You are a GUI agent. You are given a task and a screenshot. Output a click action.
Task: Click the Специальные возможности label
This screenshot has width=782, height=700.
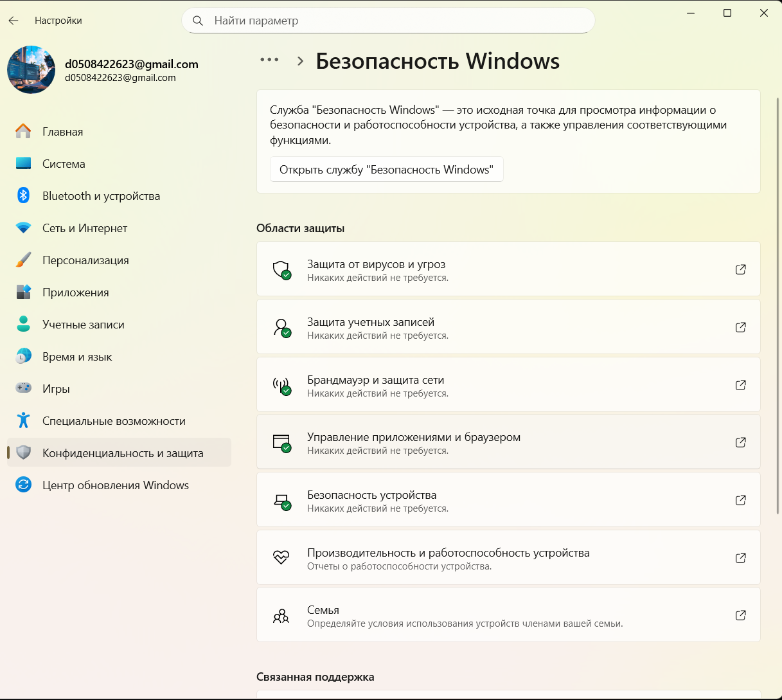tap(114, 421)
